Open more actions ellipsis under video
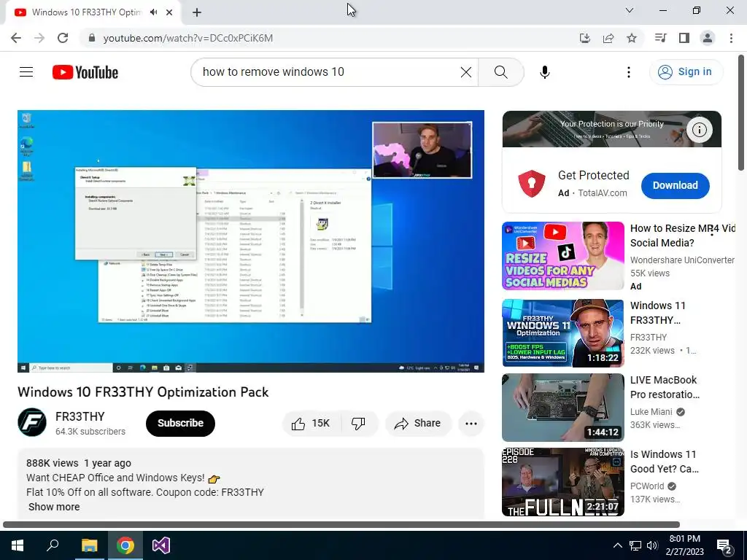This screenshot has height=560, width=747. pyautogui.click(x=471, y=424)
